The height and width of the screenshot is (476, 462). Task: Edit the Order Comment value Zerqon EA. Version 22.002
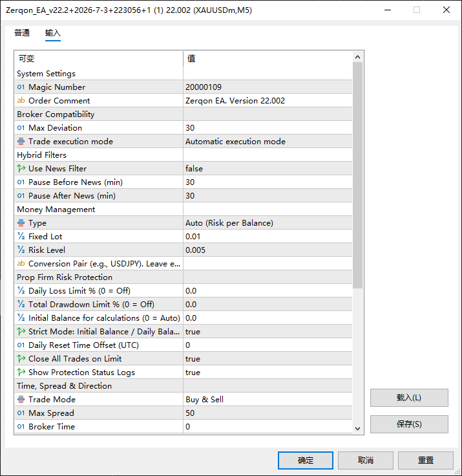[268, 100]
